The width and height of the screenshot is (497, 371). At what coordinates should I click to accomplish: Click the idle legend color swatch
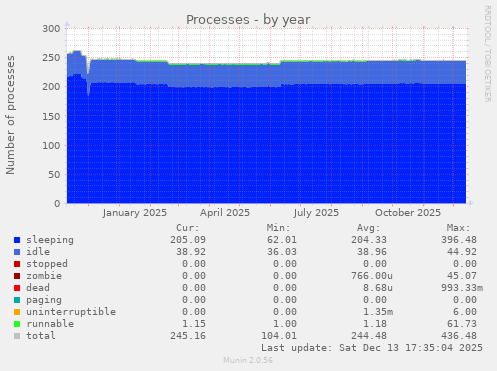pyautogui.click(x=17, y=252)
